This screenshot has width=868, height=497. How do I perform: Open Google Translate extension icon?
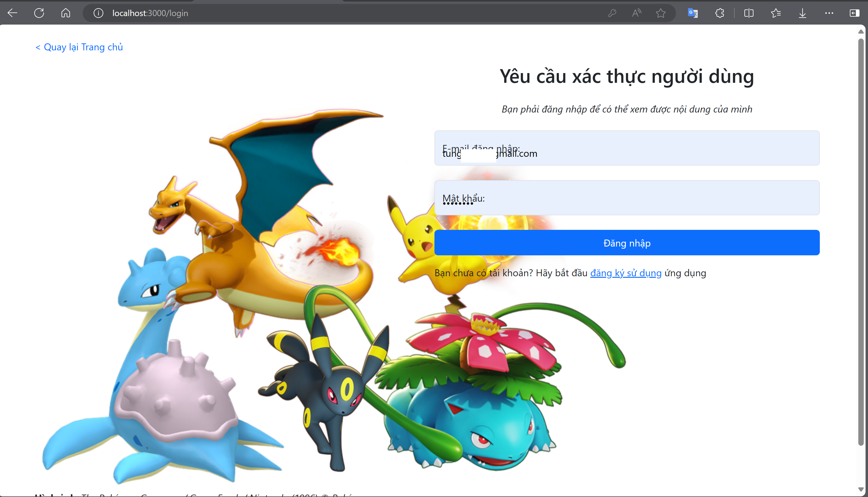click(x=693, y=13)
